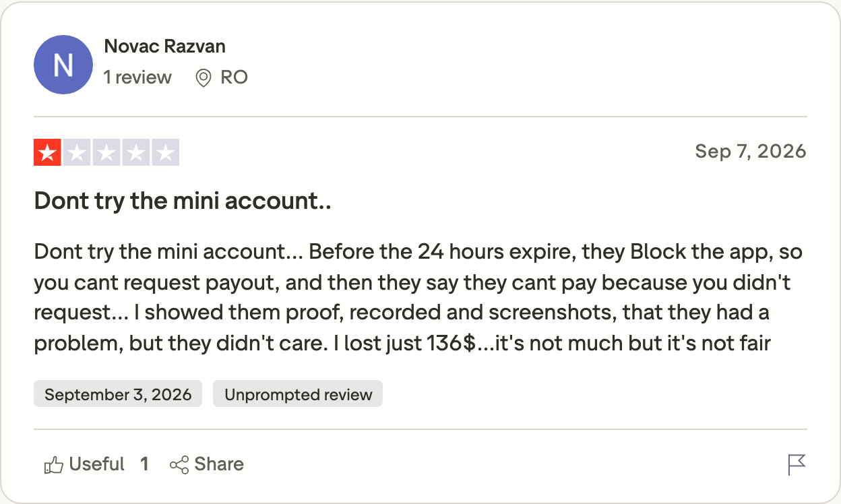Mark review as Useful
This screenshot has height=504, width=841.
coord(84,464)
